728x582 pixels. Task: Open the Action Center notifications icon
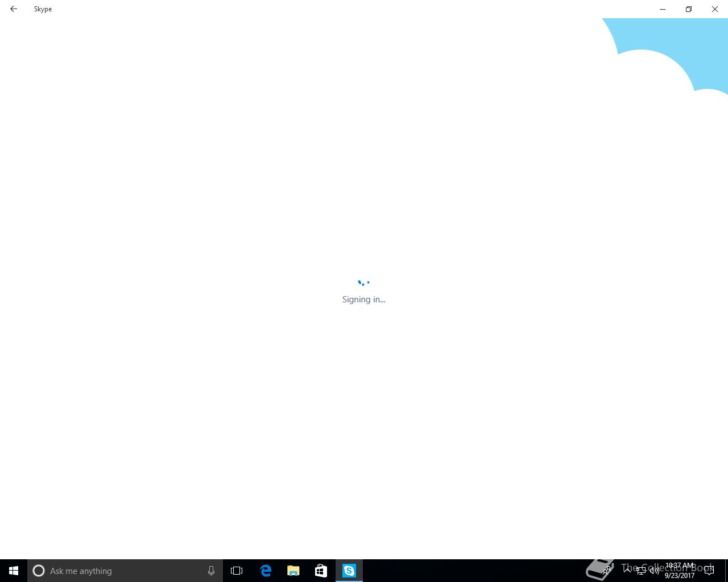tap(709, 571)
